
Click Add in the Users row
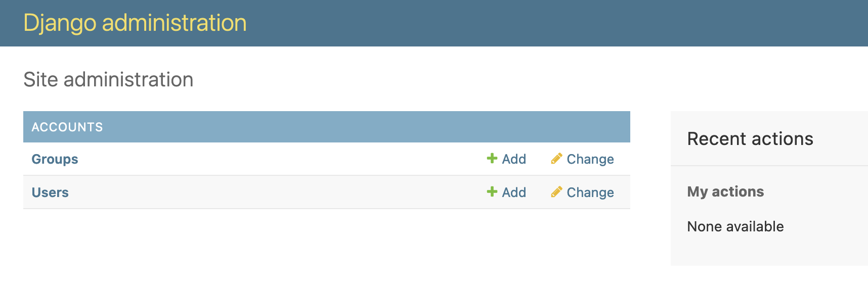[513, 192]
